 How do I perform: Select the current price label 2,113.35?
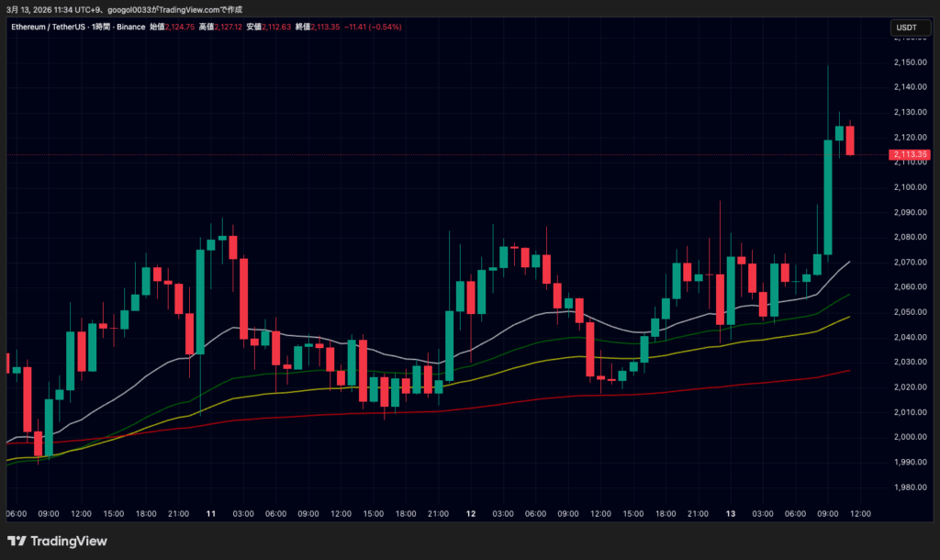(909, 154)
